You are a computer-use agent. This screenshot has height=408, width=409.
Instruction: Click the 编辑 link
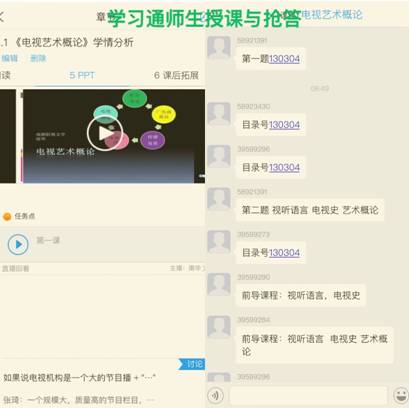point(10,58)
